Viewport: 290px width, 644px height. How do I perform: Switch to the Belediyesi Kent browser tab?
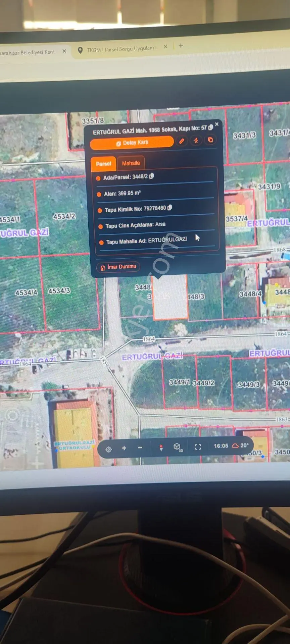pyautogui.click(x=28, y=52)
